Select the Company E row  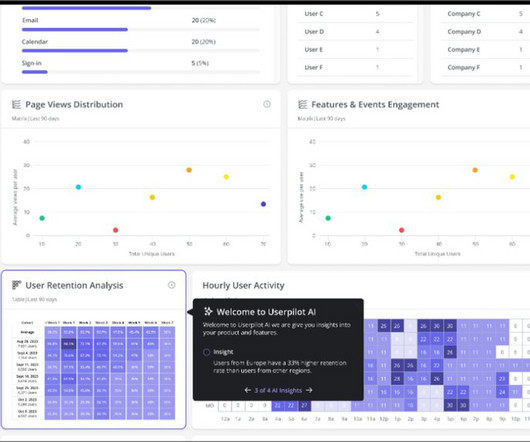[485, 50]
